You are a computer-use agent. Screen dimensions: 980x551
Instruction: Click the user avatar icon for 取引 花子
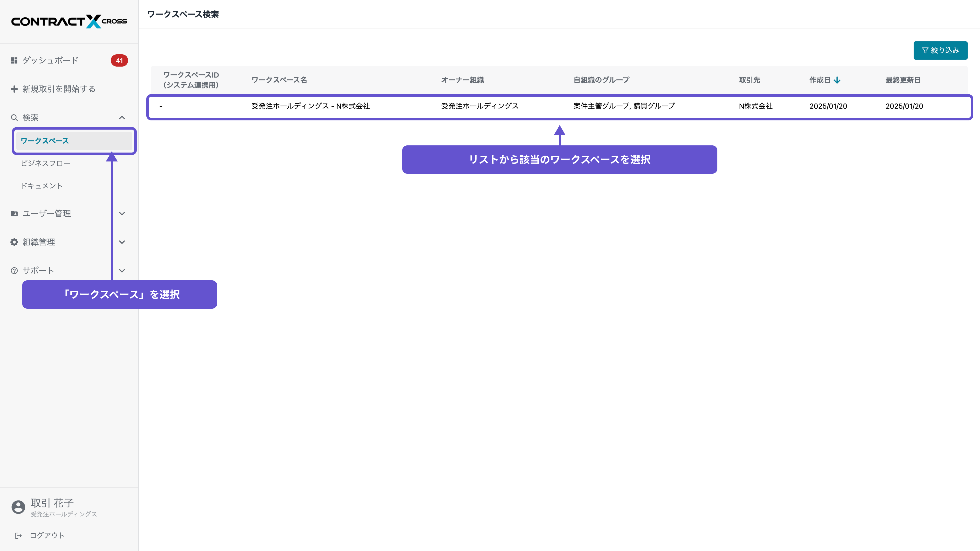point(18,507)
